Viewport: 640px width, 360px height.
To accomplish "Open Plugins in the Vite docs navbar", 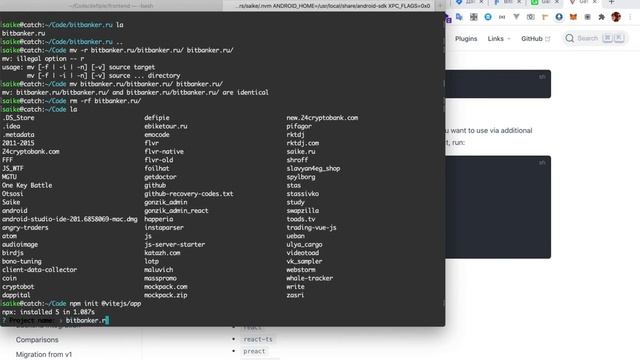I will pyautogui.click(x=466, y=39).
